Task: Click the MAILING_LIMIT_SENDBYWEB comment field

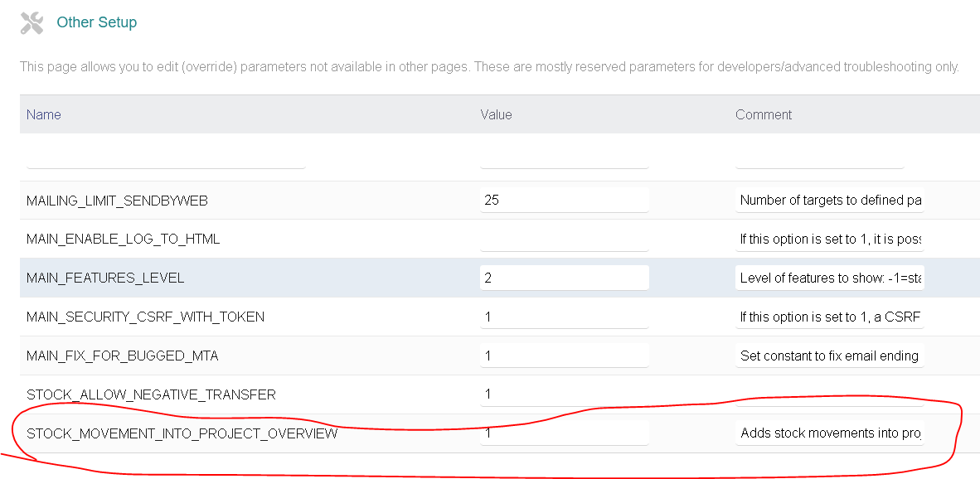Action: click(x=829, y=201)
